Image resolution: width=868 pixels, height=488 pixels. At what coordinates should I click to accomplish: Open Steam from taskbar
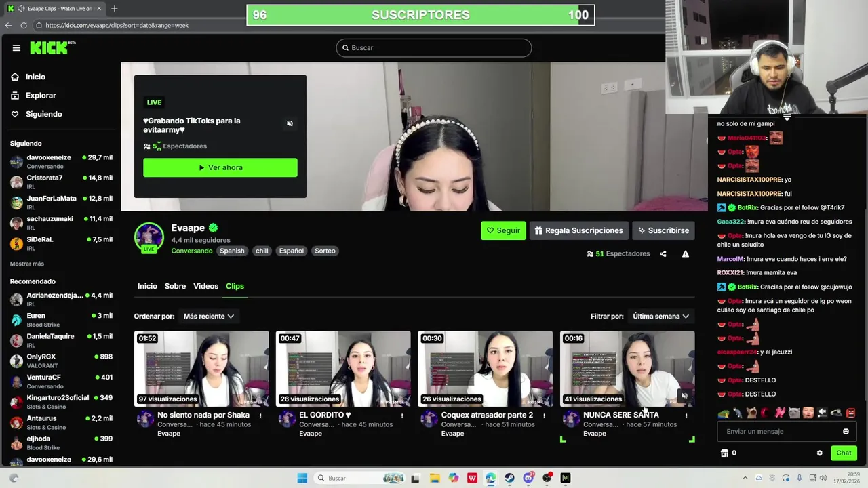click(509, 478)
